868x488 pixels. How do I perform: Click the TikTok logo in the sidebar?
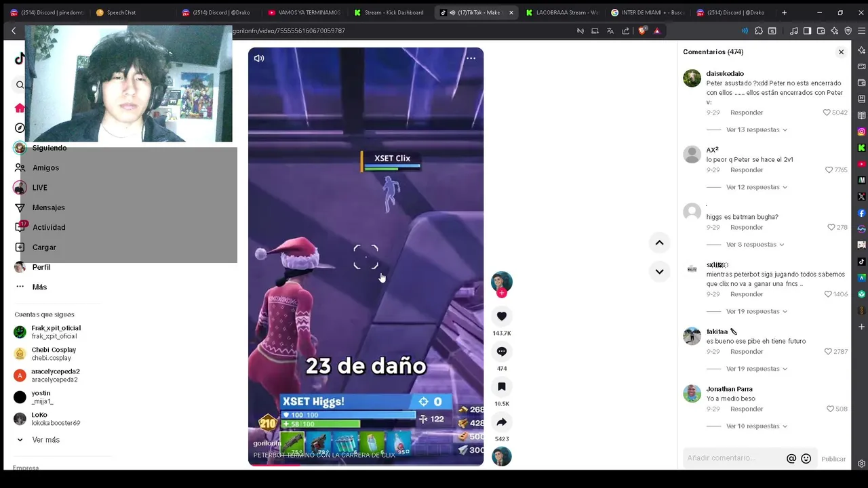[x=20, y=59]
